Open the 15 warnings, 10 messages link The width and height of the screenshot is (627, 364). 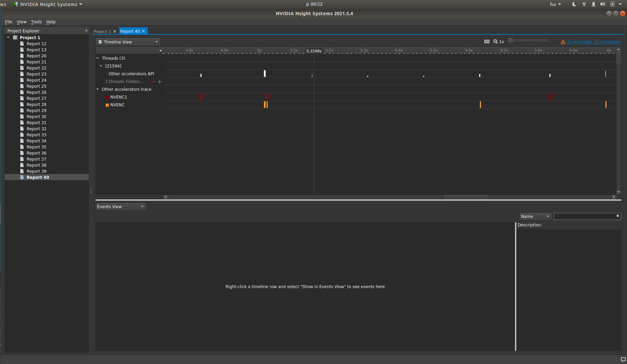[x=594, y=42]
